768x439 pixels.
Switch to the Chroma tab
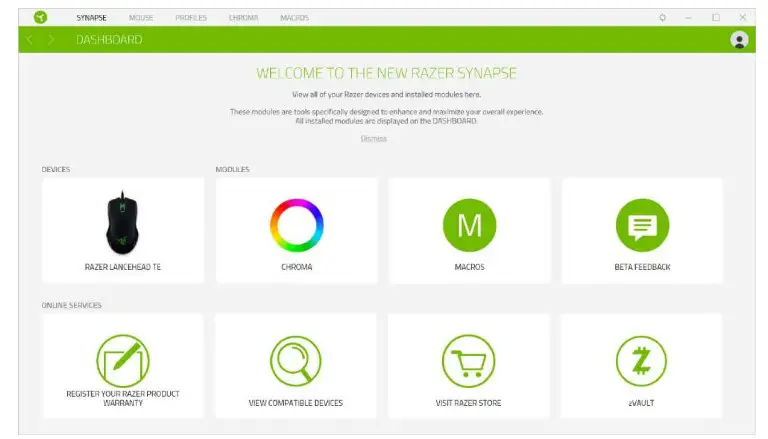click(243, 18)
